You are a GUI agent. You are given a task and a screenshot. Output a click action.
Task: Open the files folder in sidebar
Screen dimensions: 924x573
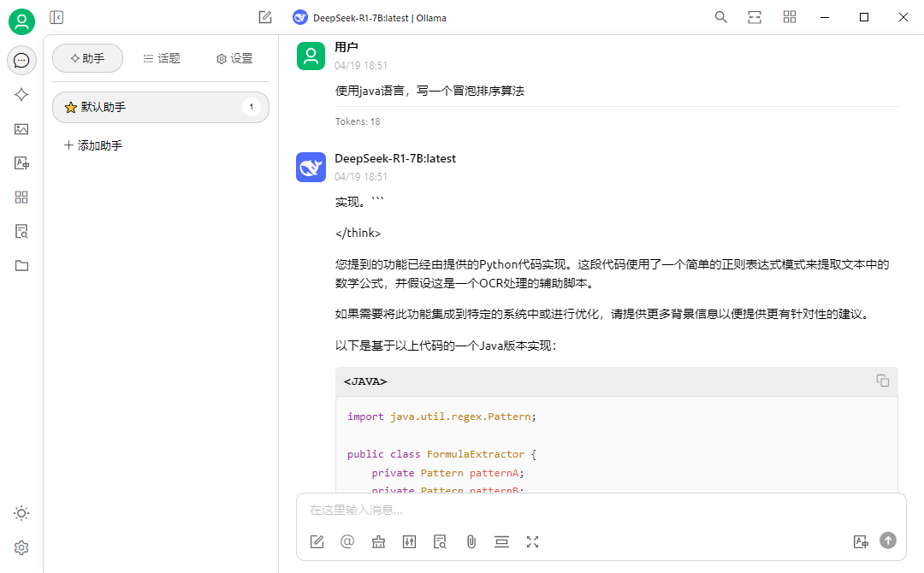pos(21,266)
